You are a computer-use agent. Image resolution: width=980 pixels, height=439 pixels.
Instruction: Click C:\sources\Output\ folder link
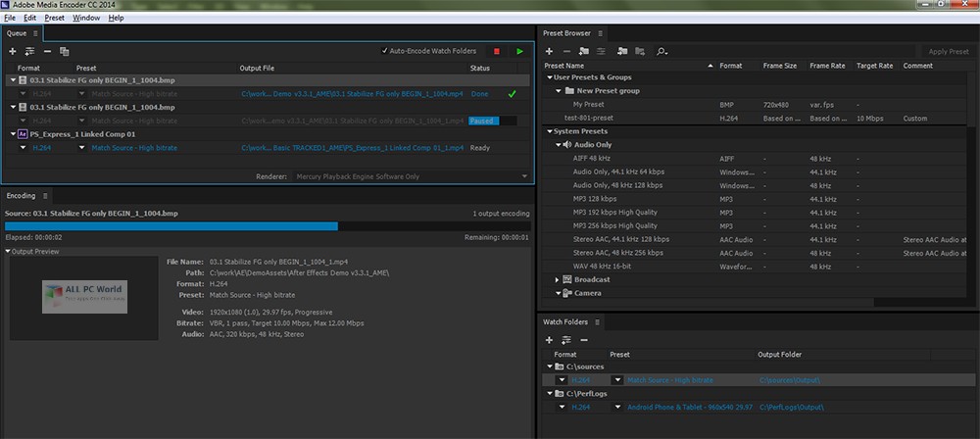tap(789, 380)
